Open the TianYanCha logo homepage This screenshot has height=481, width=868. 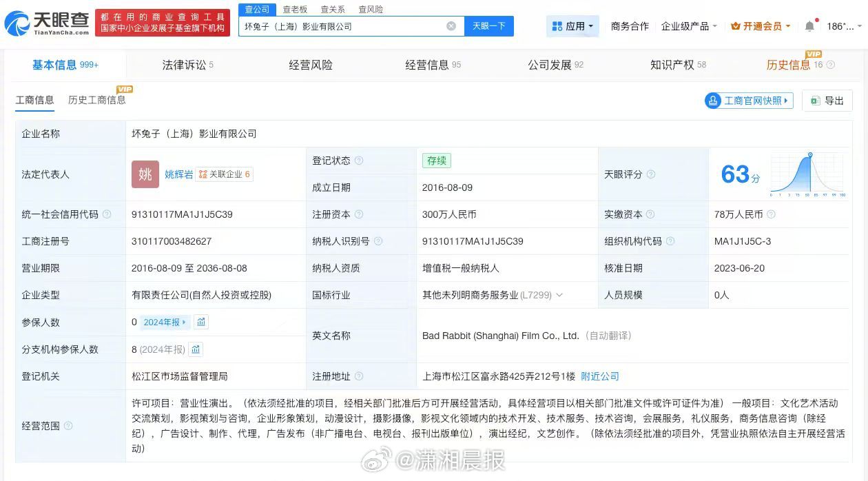(47, 23)
